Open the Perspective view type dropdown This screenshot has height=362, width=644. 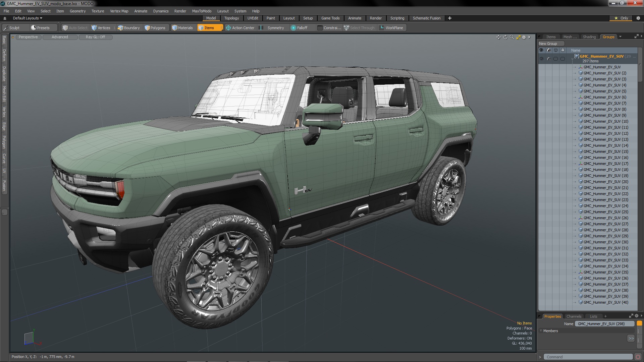pyautogui.click(x=28, y=37)
